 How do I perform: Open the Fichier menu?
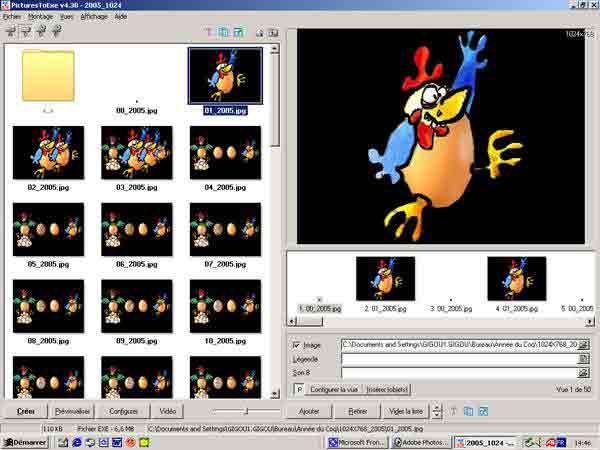(x=12, y=16)
